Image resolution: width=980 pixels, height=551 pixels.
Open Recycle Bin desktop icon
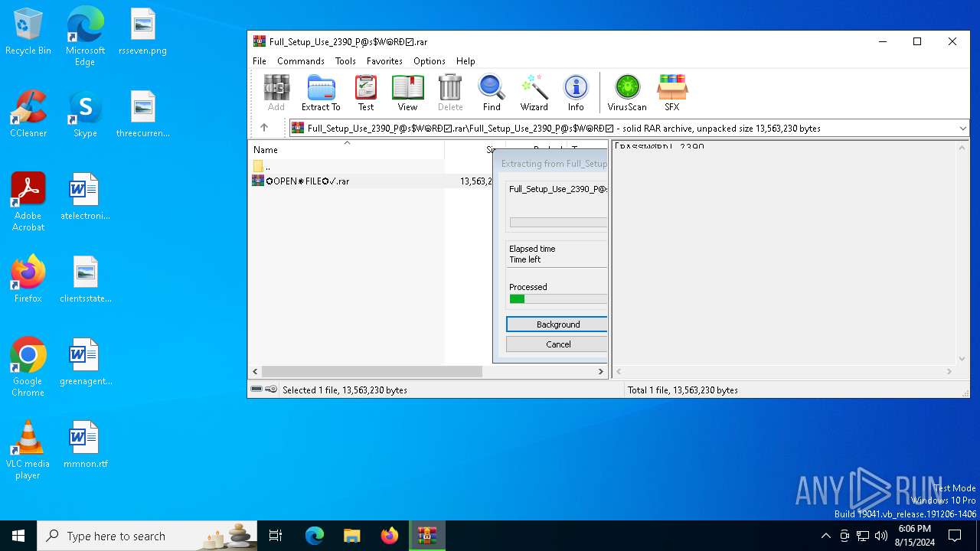pos(28,32)
